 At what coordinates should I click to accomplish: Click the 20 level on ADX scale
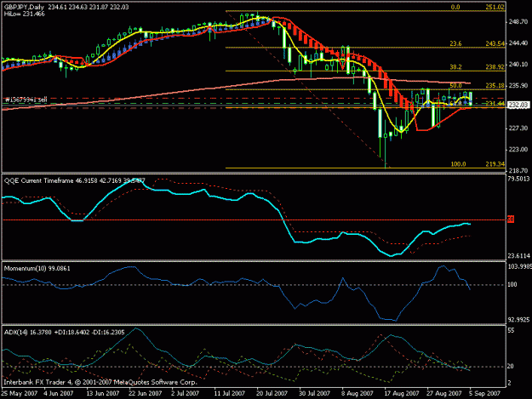coord(511,366)
